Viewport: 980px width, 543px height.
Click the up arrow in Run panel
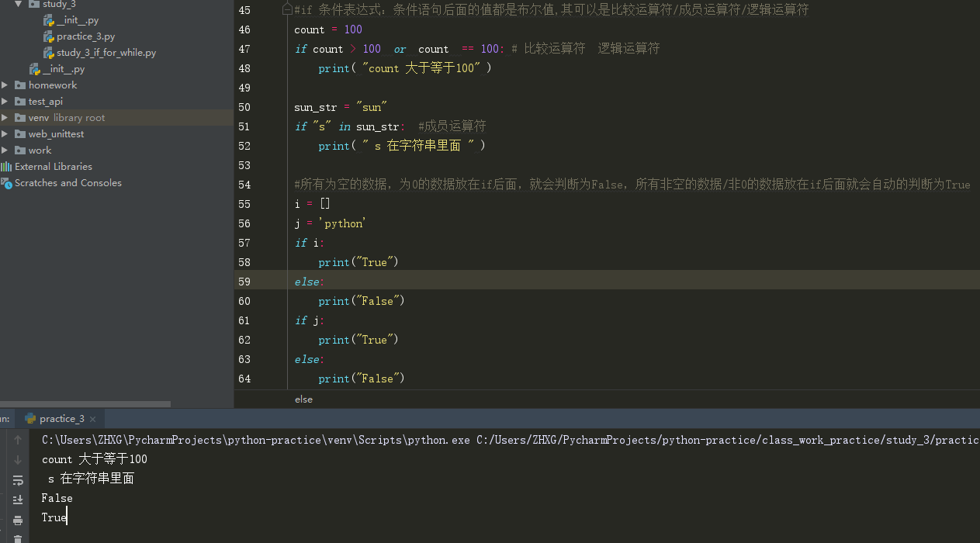[17, 440]
